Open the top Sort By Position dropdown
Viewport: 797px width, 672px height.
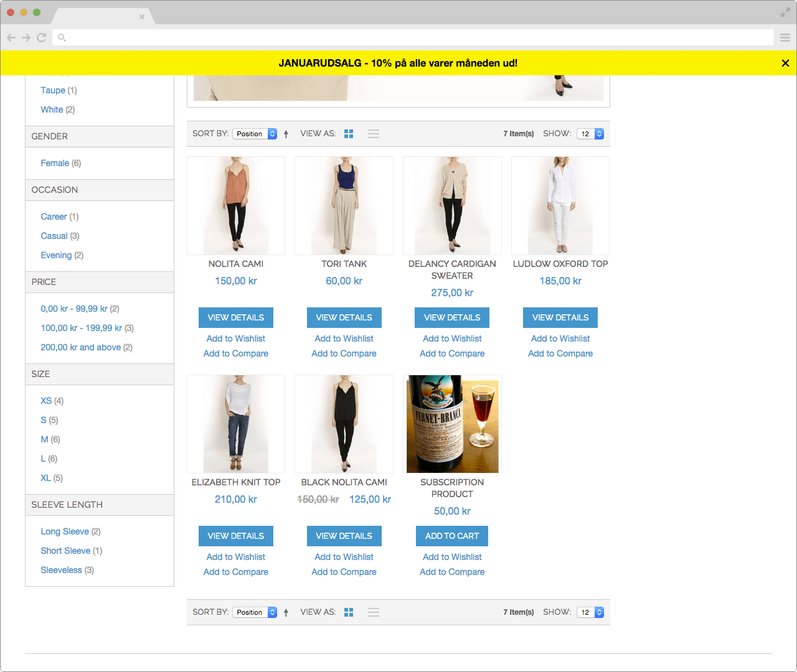pyautogui.click(x=255, y=134)
